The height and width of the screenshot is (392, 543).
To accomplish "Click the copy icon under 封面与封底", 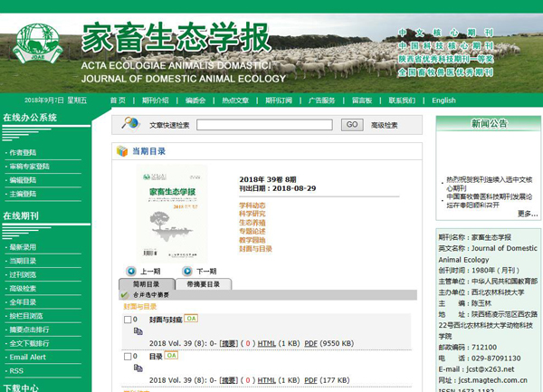I will click(x=138, y=332).
